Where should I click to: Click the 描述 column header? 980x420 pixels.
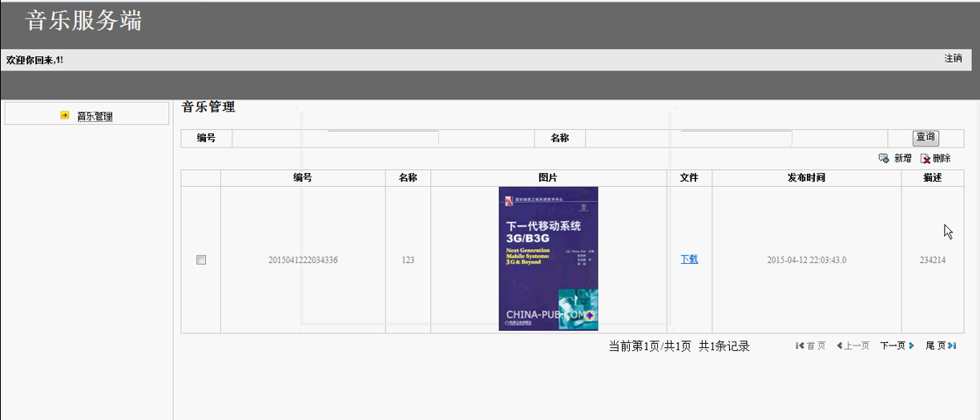[x=933, y=178]
